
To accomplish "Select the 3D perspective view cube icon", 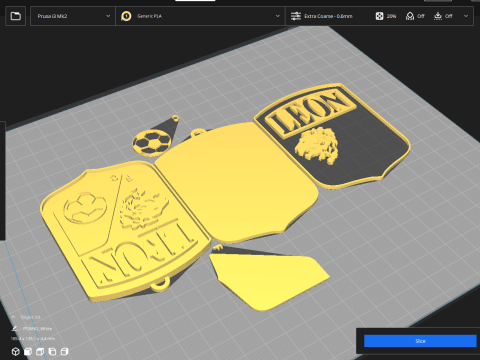I will 15,352.
